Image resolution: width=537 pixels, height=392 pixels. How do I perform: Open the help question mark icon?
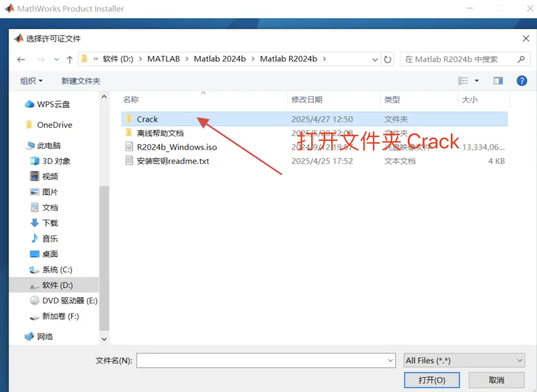click(x=522, y=80)
